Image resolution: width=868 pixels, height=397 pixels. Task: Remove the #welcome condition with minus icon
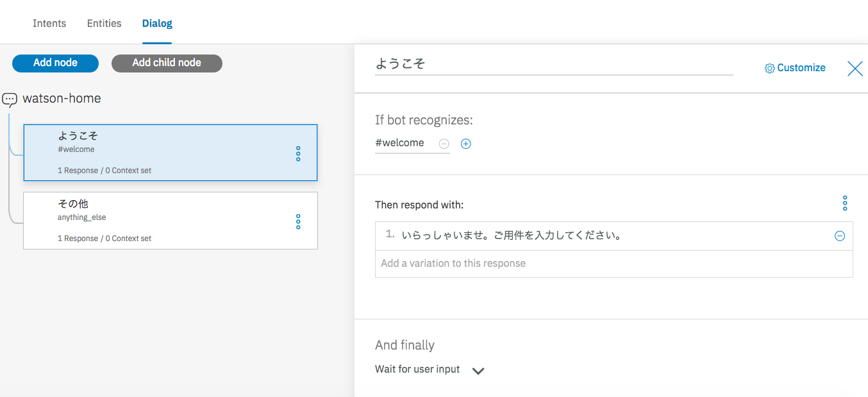coord(444,144)
